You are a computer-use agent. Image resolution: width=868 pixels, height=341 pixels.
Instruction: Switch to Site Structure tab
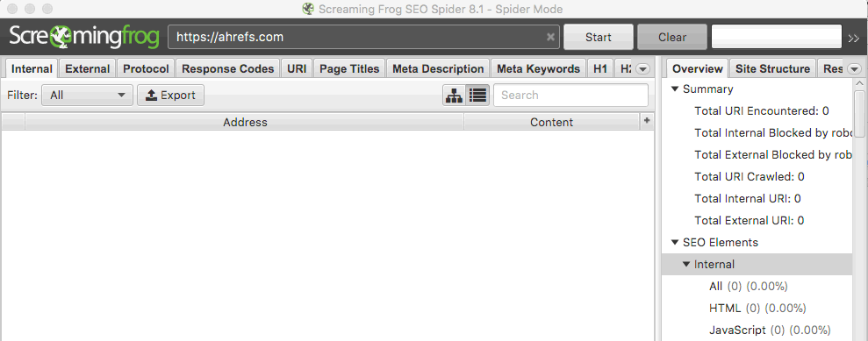click(x=772, y=69)
